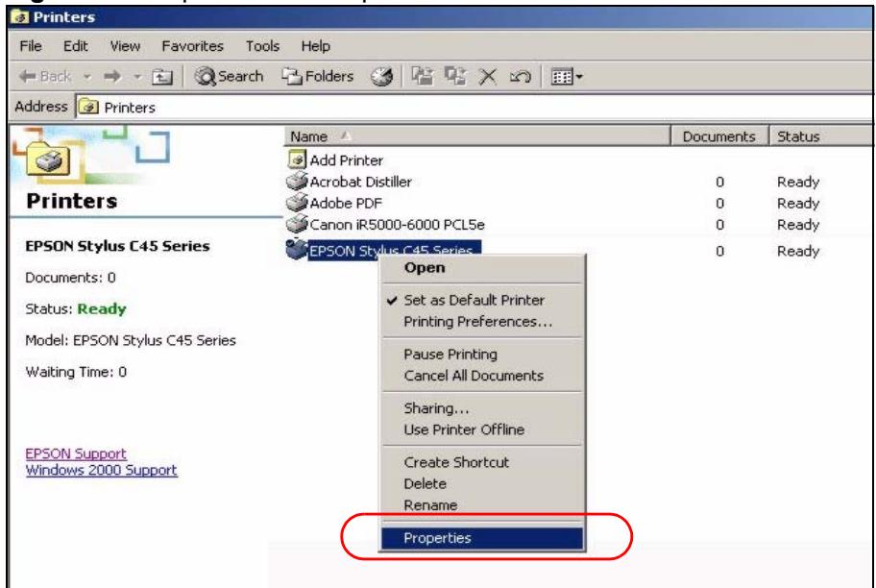The width and height of the screenshot is (876, 588).
Task: Choose Properties from the context menu
Action: [x=483, y=538]
